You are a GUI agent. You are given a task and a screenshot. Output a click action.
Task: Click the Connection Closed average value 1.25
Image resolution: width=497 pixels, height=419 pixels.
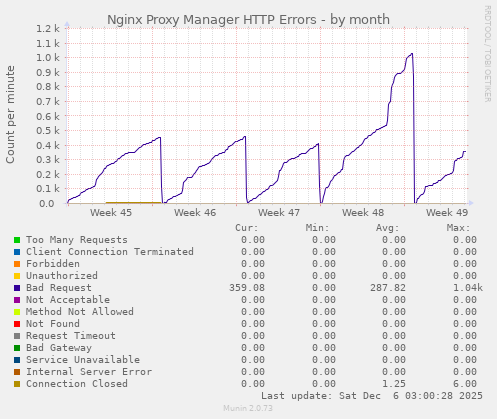click(394, 384)
